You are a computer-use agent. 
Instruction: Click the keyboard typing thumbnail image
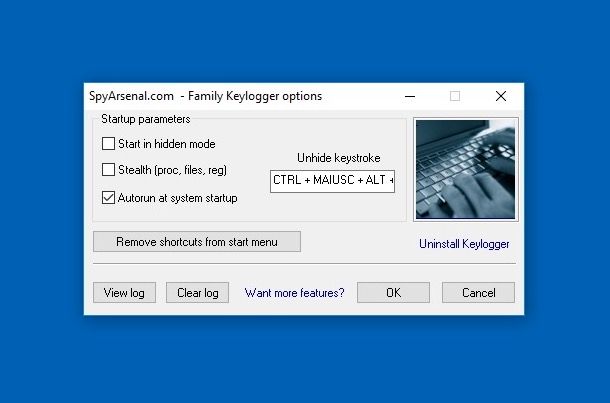[466, 170]
